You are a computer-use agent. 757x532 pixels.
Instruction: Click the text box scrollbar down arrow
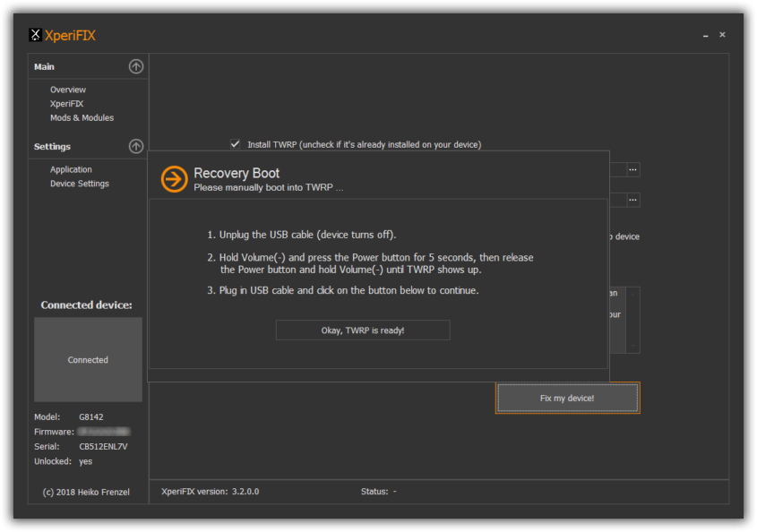click(x=634, y=347)
